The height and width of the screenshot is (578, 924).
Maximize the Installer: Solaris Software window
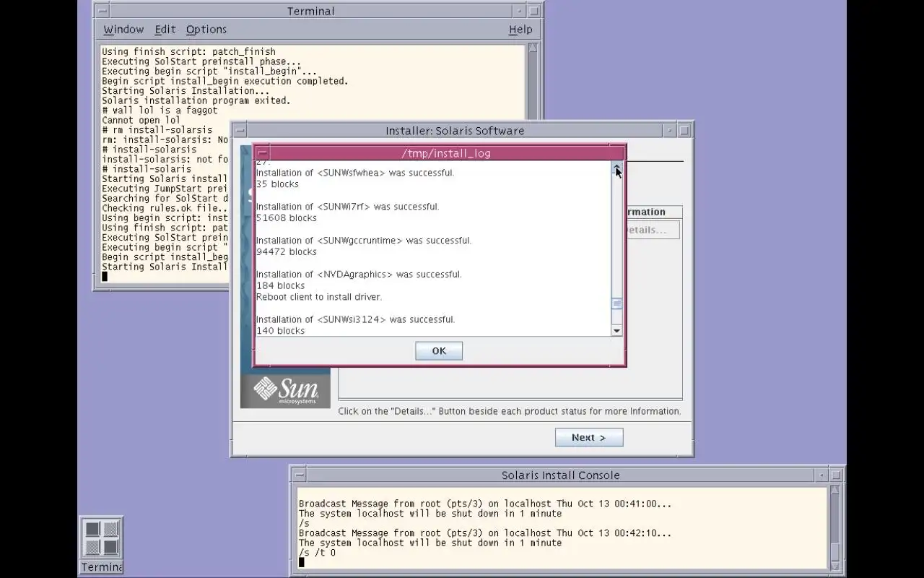click(684, 131)
